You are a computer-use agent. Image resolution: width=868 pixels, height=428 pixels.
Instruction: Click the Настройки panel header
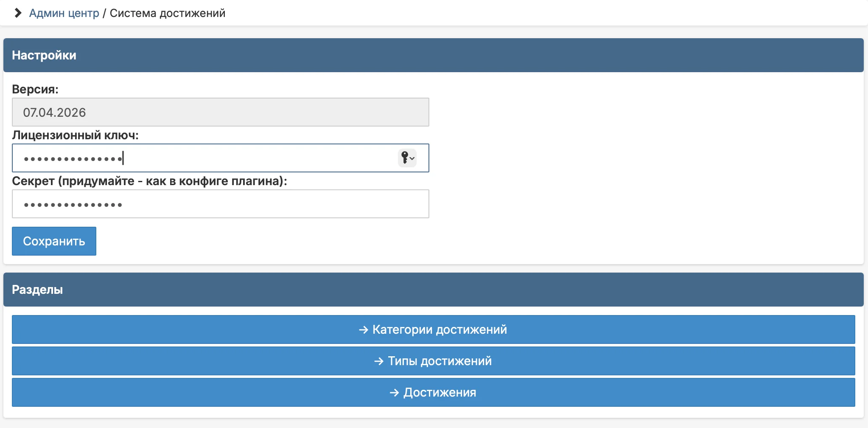[434, 55]
